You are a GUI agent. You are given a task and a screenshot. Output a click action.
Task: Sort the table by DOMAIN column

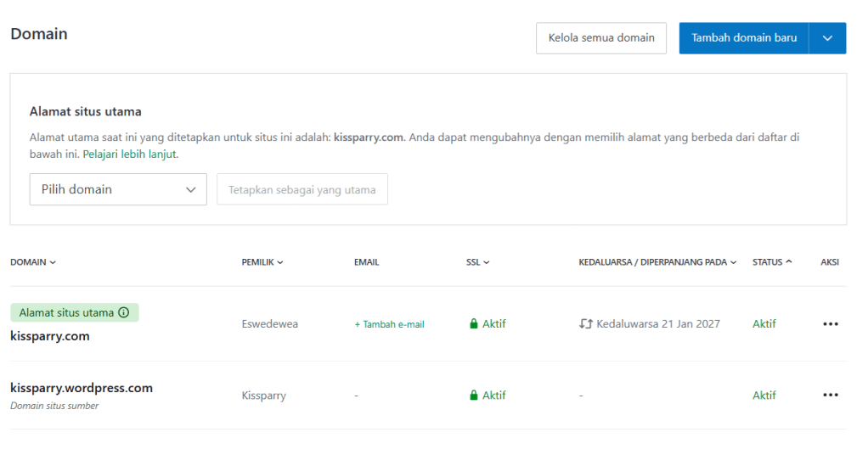click(x=33, y=262)
